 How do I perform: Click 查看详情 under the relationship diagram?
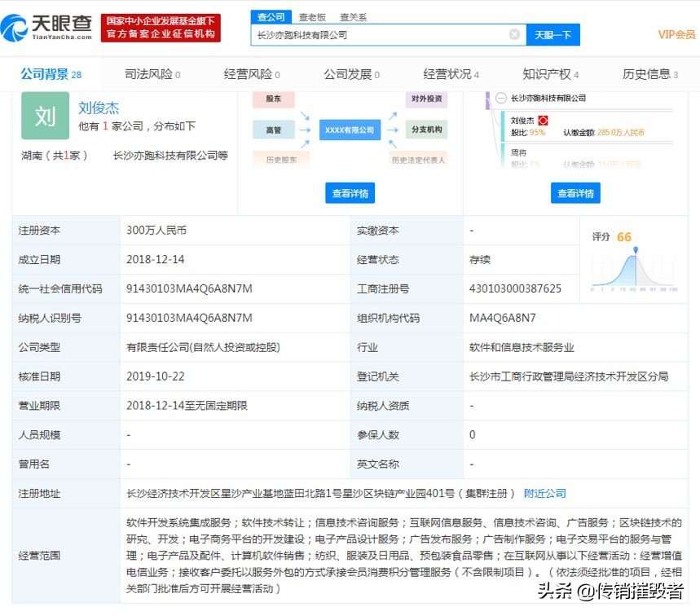(350, 193)
